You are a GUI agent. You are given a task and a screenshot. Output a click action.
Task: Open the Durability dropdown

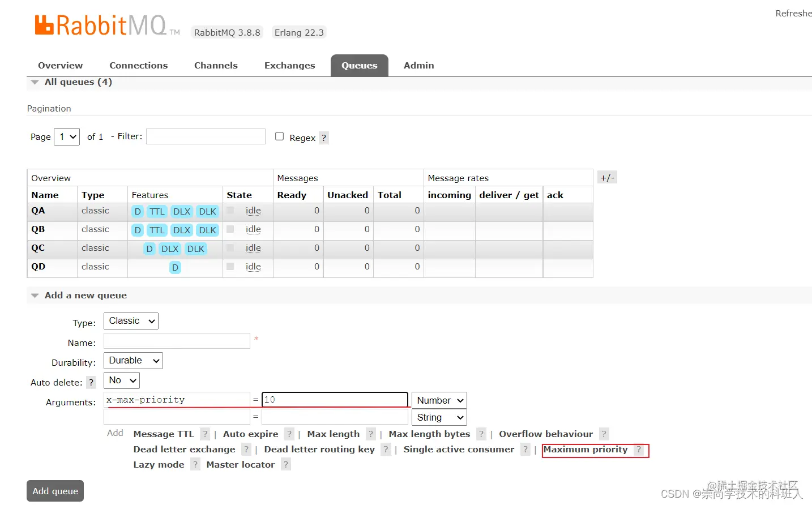coord(133,361)
